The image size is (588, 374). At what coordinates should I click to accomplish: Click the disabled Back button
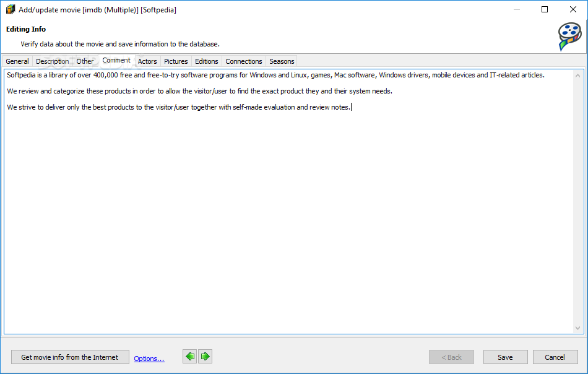[x=451, y=357]
